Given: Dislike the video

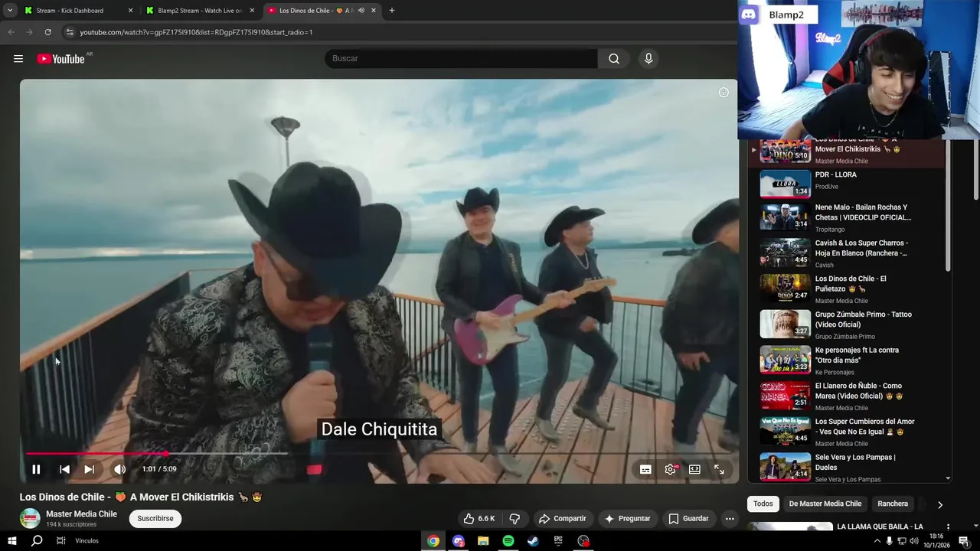Looking at the screenshot, I should (514, 518).
